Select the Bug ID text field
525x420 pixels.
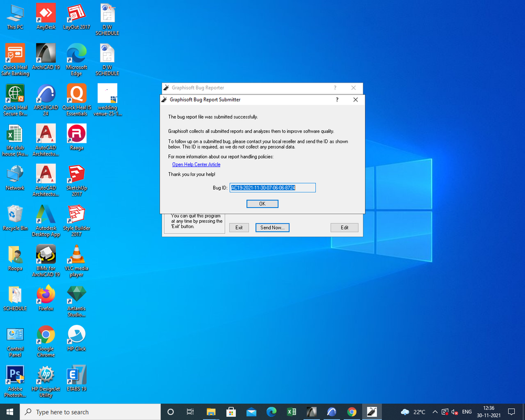(273, 188)
